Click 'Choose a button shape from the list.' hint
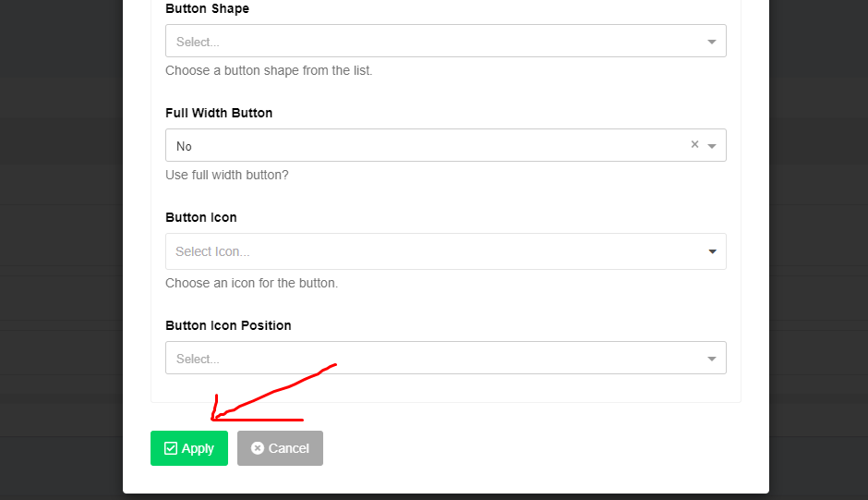 pyautogui.click(x=269, y=70)
